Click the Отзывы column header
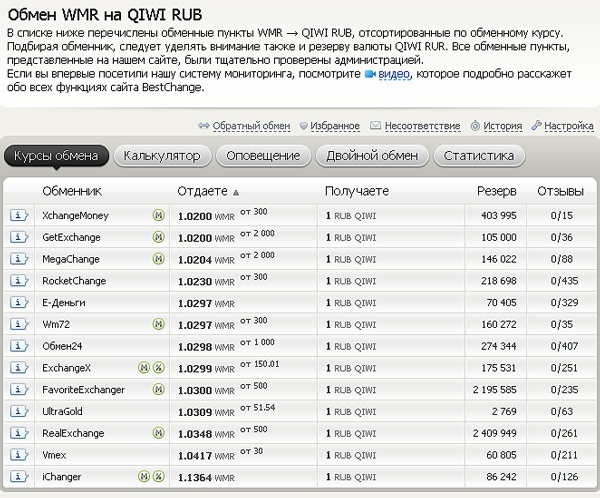Screen dimensions: 600x498 (x=561, y=191)
